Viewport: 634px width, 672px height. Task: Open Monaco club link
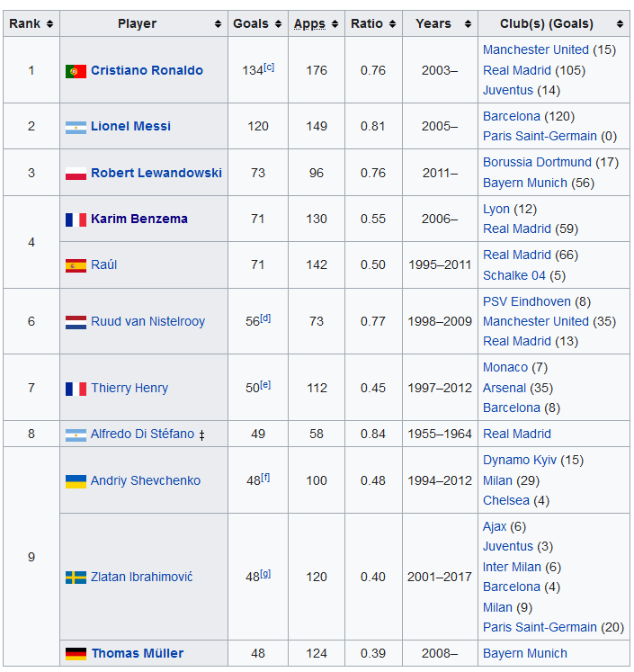(505, 367)
